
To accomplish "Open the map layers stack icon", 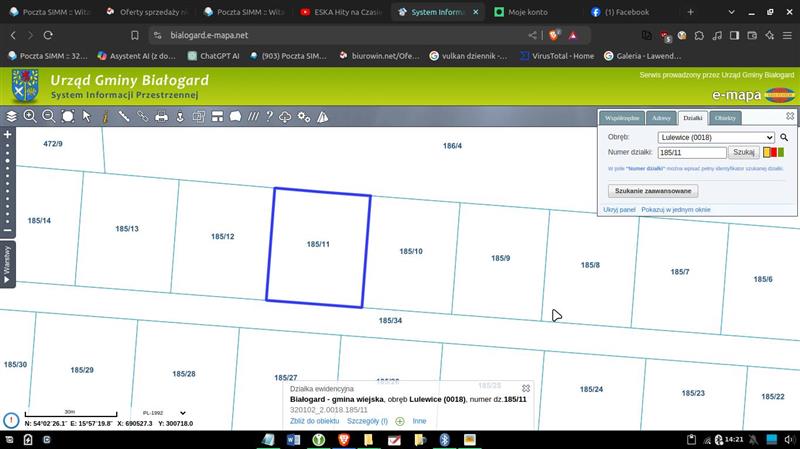I will [x=12, y=117].
